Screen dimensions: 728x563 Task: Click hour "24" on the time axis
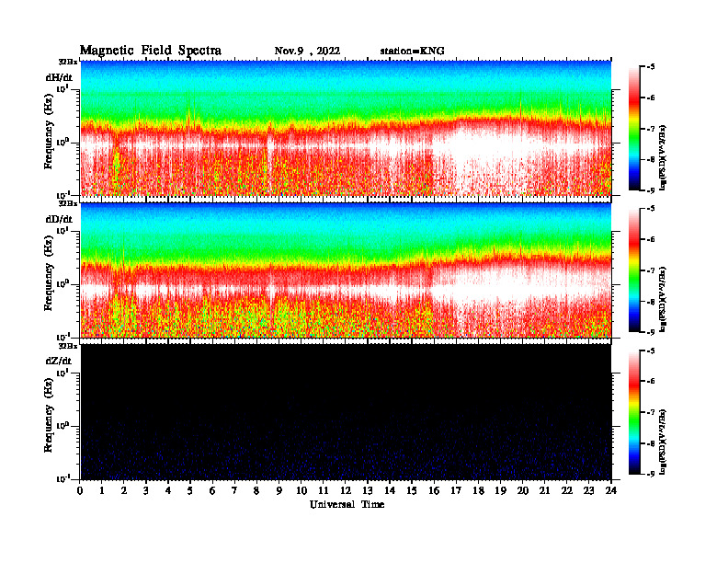click(x=611, y=491)
